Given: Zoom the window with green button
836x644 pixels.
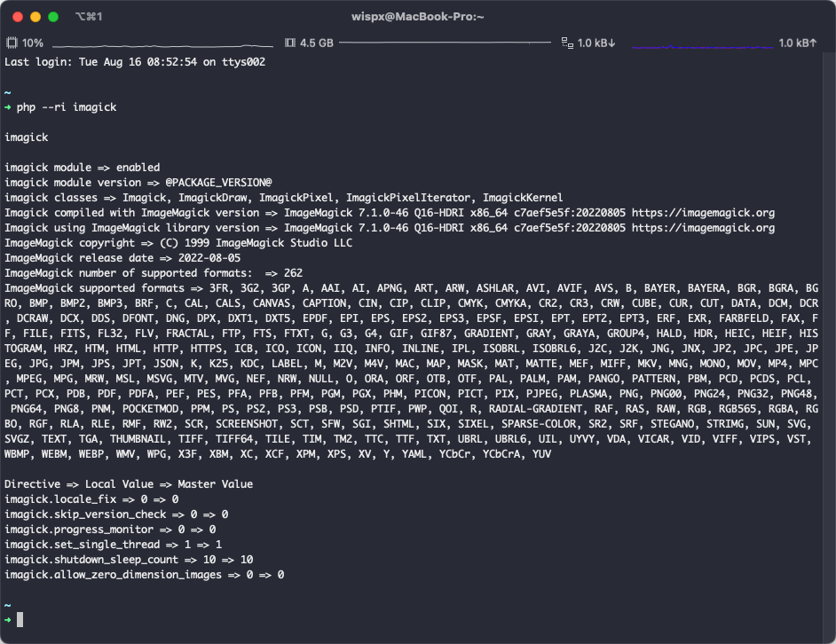Looking at the screenshot, I should point(53,17).
